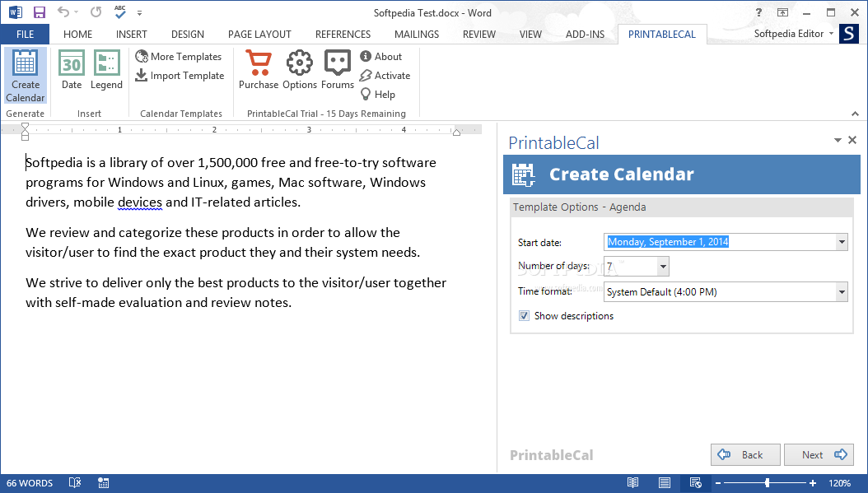Click Import Template
Image resolution: width=868 pixels, height=493 pixels.
pos(180,75)
